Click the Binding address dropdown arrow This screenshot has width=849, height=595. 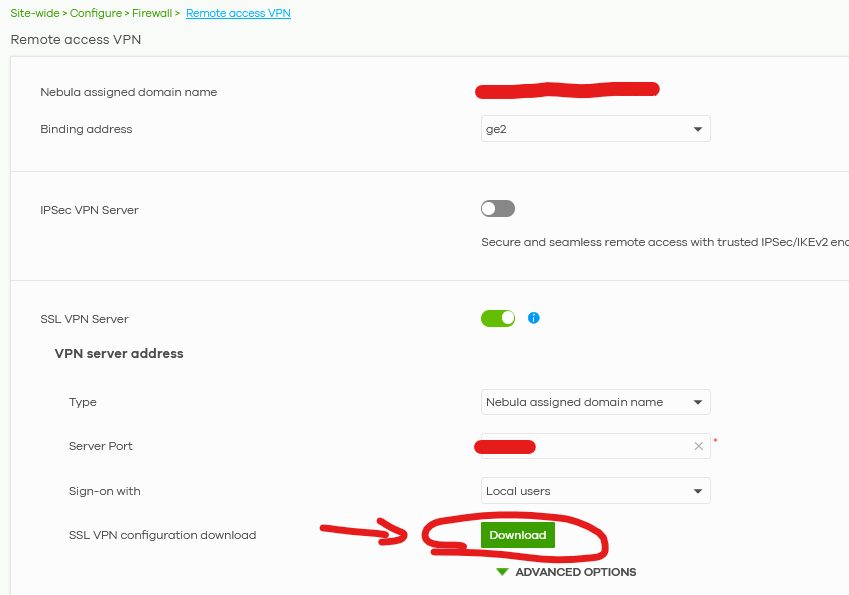698,129
